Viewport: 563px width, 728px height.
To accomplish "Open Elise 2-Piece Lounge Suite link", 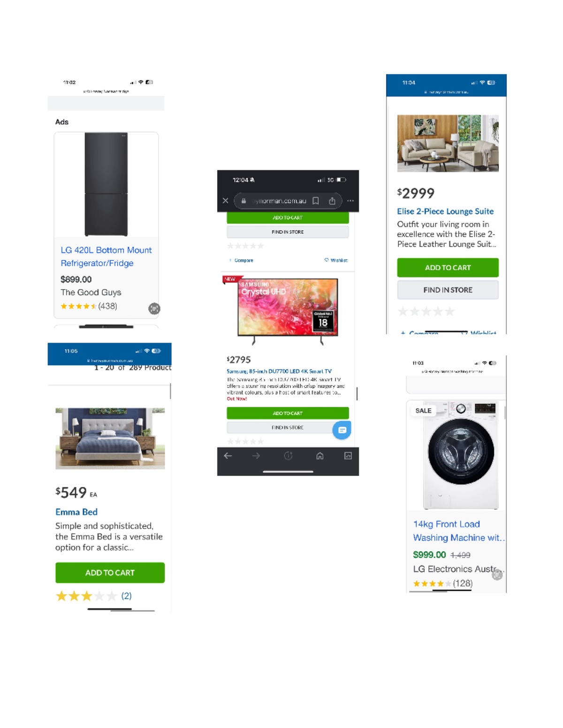I will coord(445,211).
